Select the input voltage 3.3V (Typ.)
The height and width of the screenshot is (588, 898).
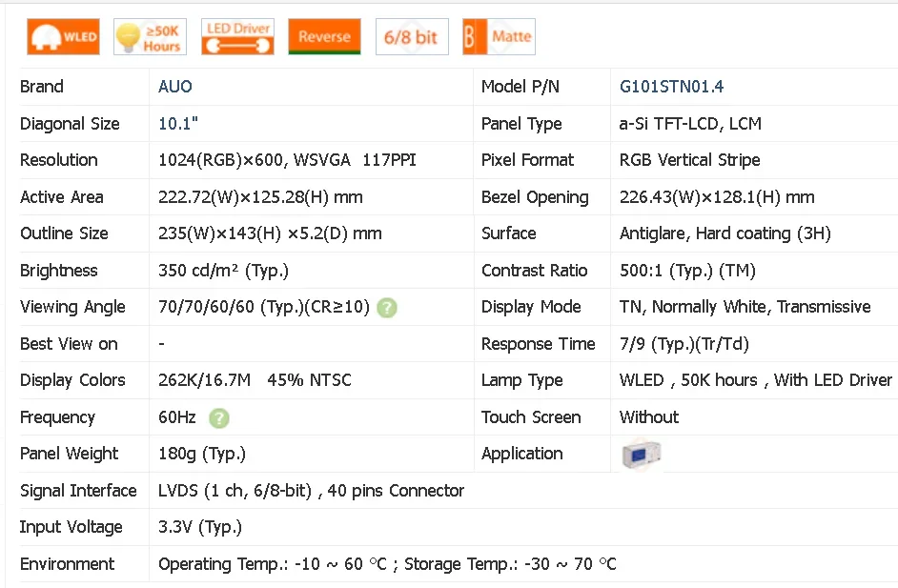(200, 527)
